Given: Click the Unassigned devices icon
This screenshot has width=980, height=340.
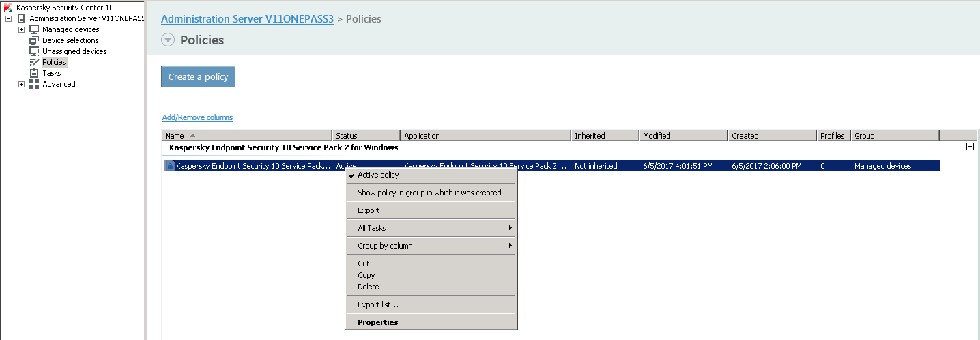Looking at the screenshot, I should coord(34,51).
